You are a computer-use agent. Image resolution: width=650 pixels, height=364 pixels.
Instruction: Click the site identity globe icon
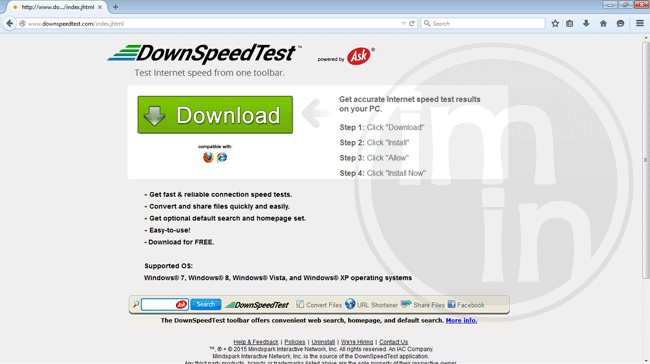[x=22, y=24]
